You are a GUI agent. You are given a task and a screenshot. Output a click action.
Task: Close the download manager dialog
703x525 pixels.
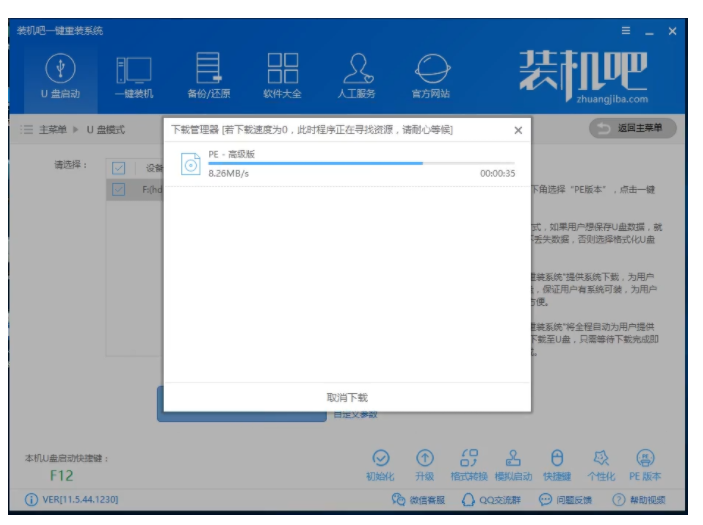click(x=517, y=130)
